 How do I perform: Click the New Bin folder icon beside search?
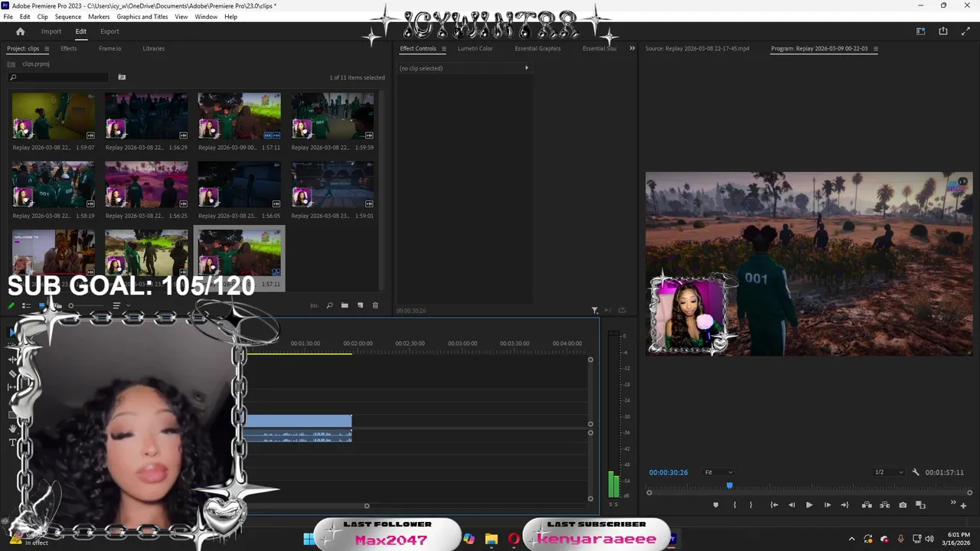122,77
